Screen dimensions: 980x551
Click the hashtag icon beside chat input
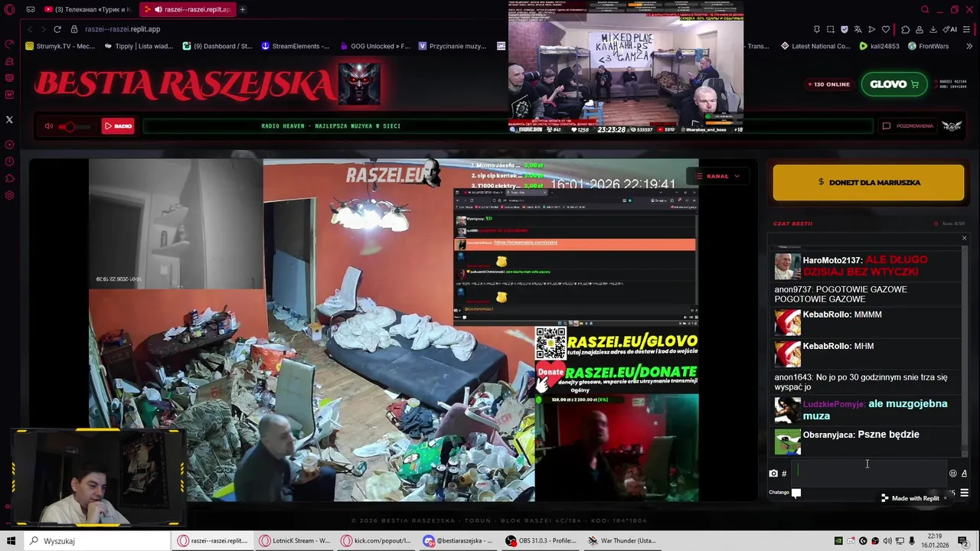click(x=784, y=474)
